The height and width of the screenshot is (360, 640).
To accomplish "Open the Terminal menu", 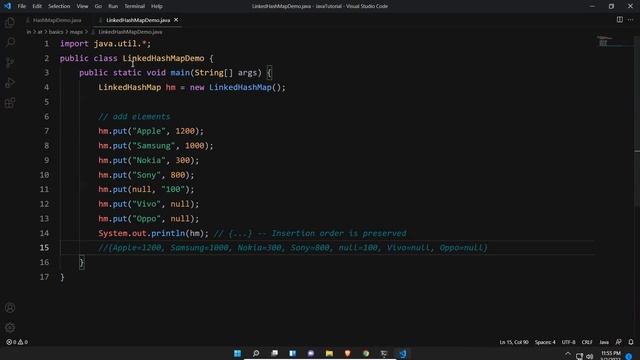I will click(135, 6).
